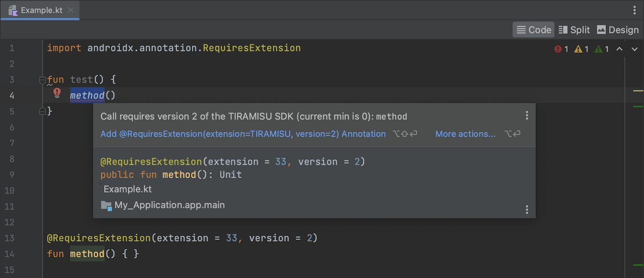Click the Kotlin file icon on the Example.kt tab
Image resolution: width=644 pixels, height=278 pixels.
tap(13, 10)
